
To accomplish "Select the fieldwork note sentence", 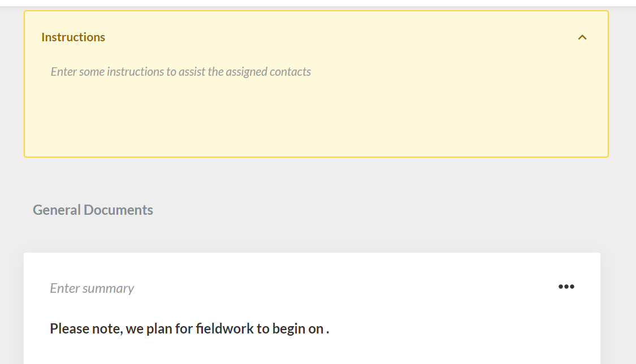I will [189, 328].
